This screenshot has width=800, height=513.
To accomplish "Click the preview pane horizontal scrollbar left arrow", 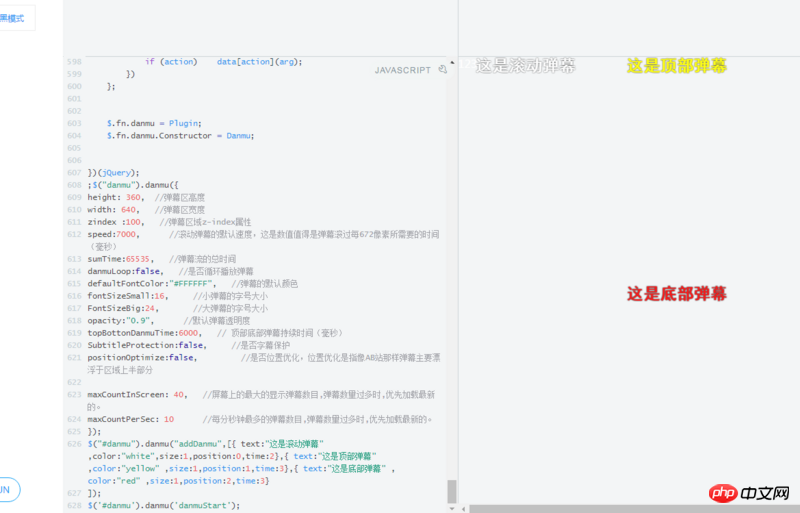I will coord(464,509).
